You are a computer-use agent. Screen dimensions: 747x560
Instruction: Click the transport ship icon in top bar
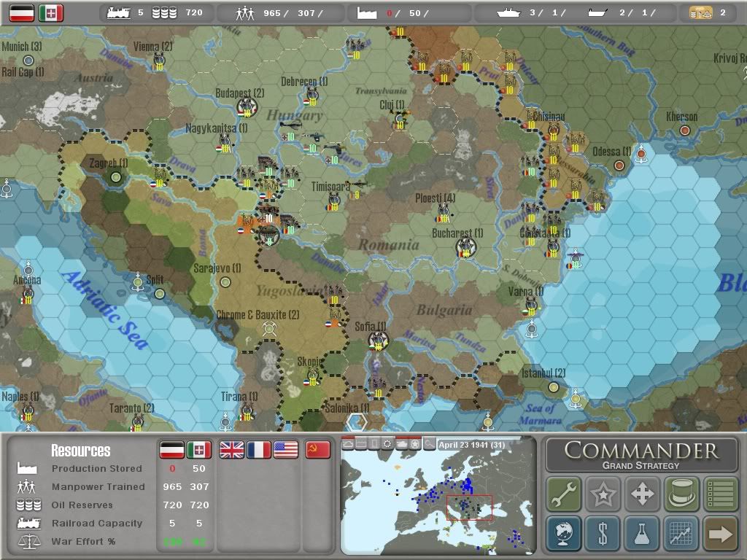(597, 13)
